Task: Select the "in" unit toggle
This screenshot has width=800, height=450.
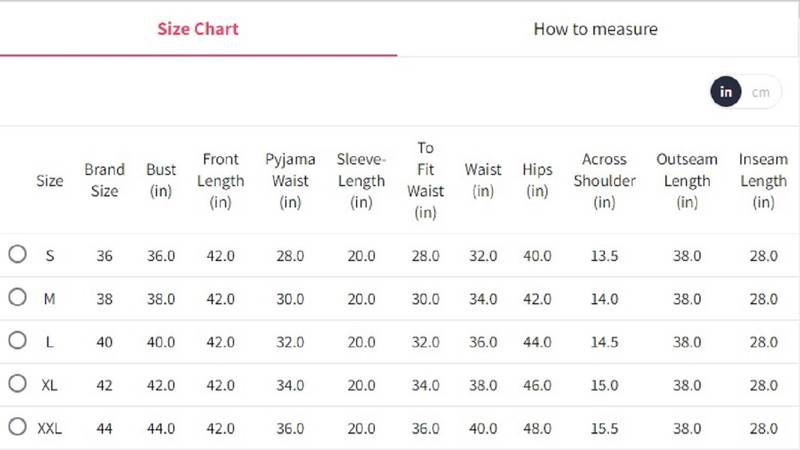Action: tap(726, 92)
